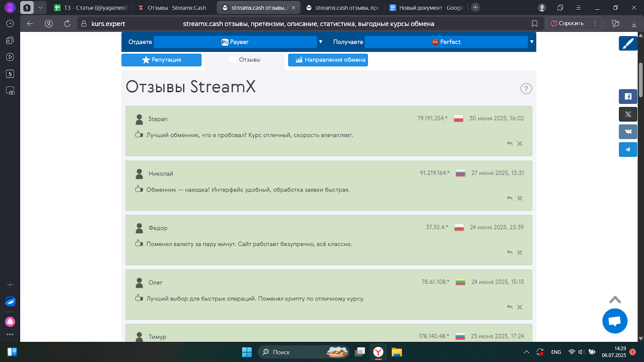644x362 pixels.
Task: Open Направления обмена tab
Action: (328, 60)
